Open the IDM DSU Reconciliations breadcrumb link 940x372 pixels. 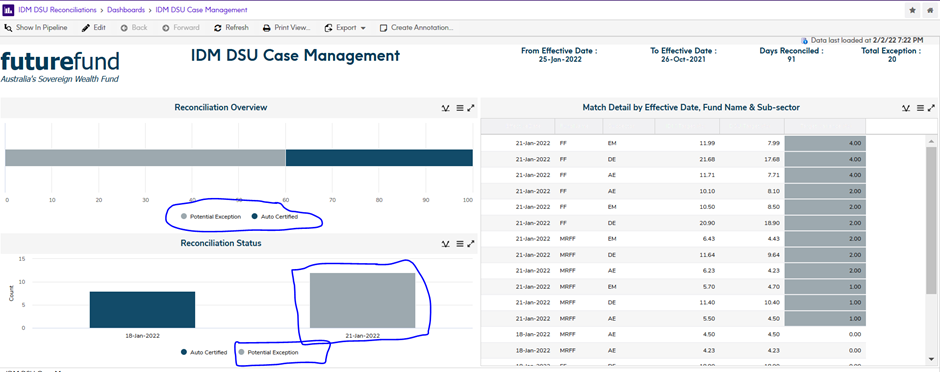pyautogui.click(x=58, y=10)
